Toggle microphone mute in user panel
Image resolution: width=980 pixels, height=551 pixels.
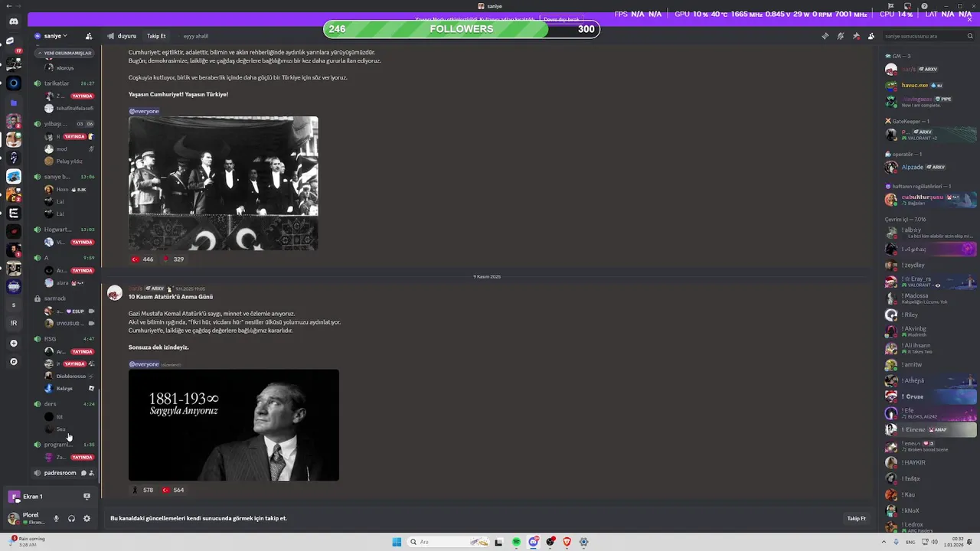tap(56, 518)
